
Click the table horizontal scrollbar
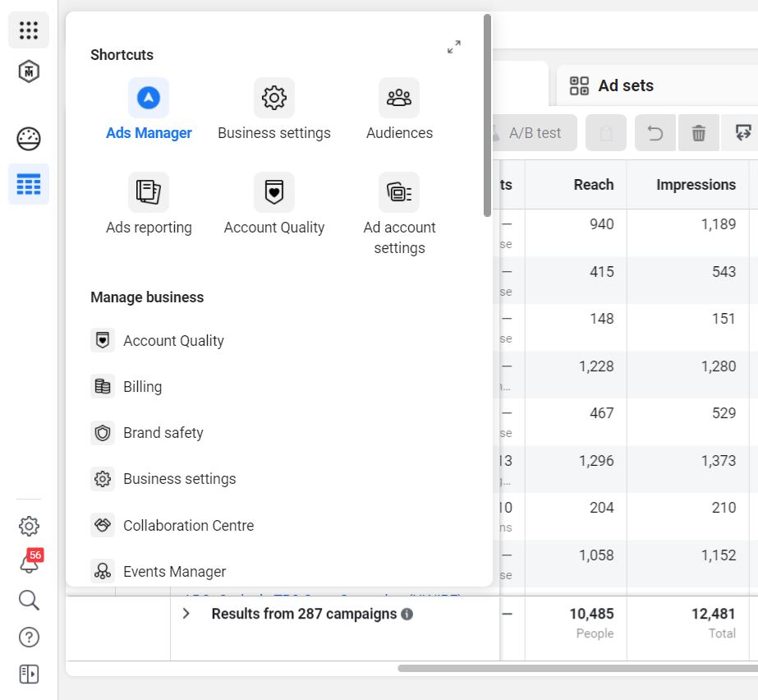[x=577, y=668]
